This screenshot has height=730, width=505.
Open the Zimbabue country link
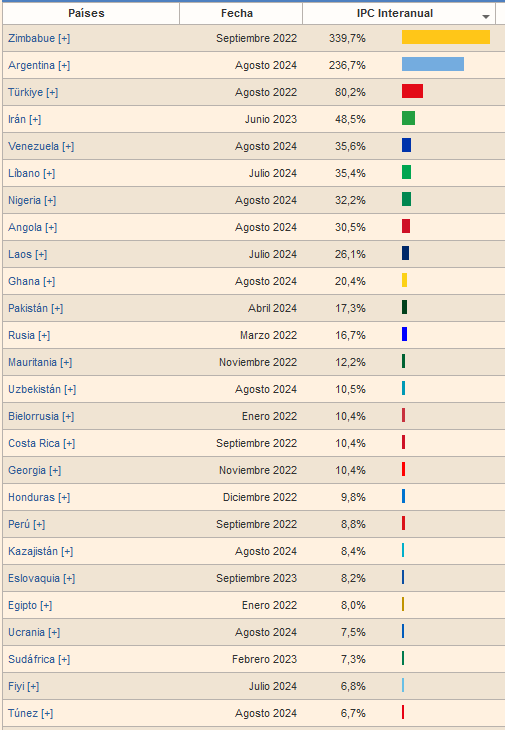tap(31, 38)
